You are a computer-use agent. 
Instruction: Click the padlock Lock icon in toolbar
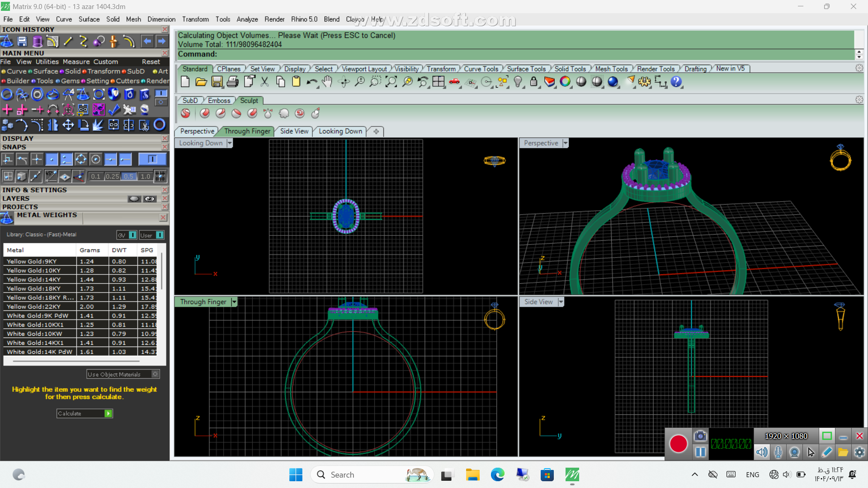(x=533, y=82)
